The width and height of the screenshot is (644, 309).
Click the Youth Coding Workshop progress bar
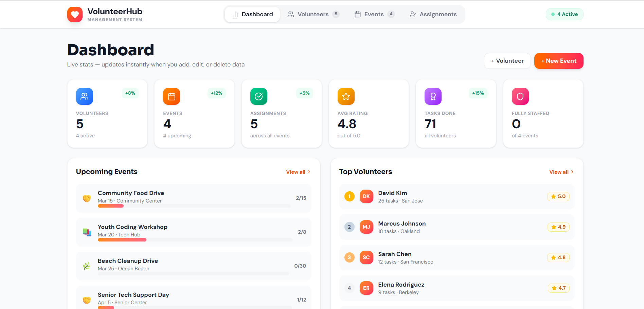pos(195,240)
